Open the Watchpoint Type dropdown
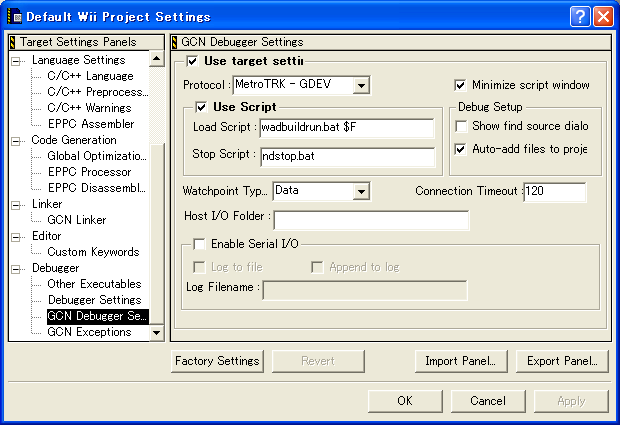 pos(361,190)
